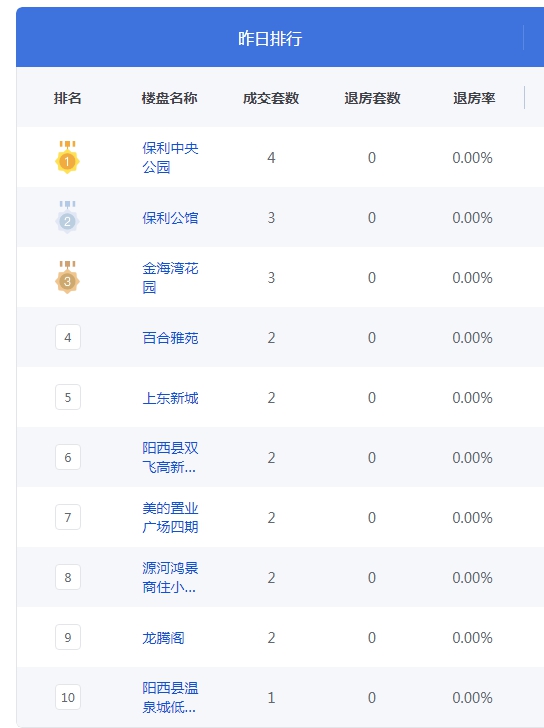Image resolution: width=544 pixels, height=728 pixels.
Task: Open the 保利中央公园 property link
Action: click(170, 157)
